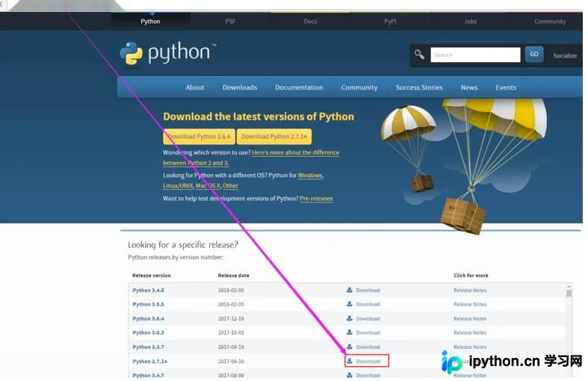Open the Socialize menu
Viewport: 588px width, 381px height.
click(x=565, y=55)
